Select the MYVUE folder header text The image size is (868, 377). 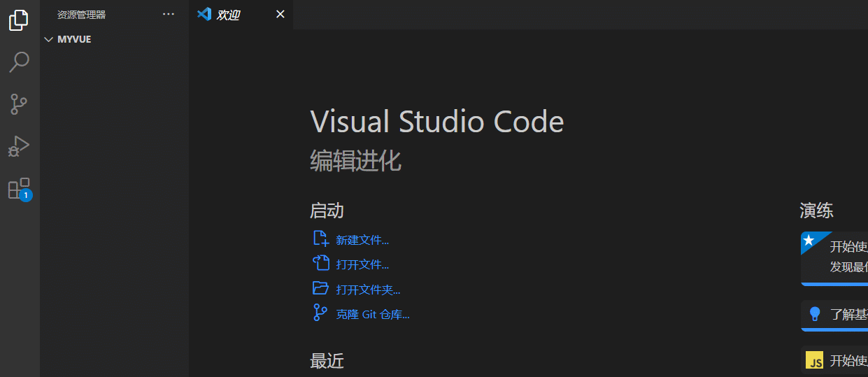coord(74,39)
